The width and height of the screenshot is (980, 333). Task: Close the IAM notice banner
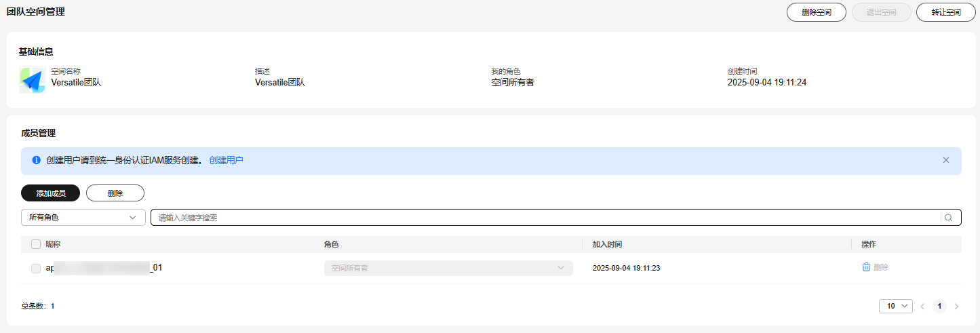click(x=946, y=161)
